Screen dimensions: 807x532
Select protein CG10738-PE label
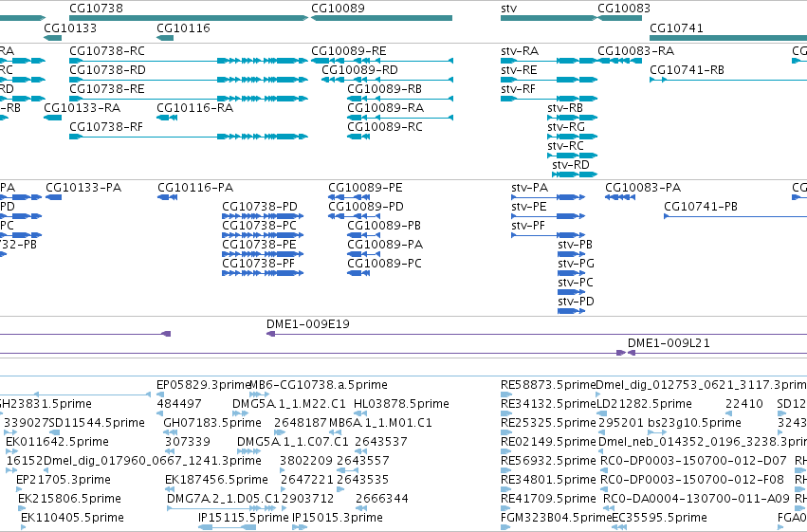pos(259,244)
